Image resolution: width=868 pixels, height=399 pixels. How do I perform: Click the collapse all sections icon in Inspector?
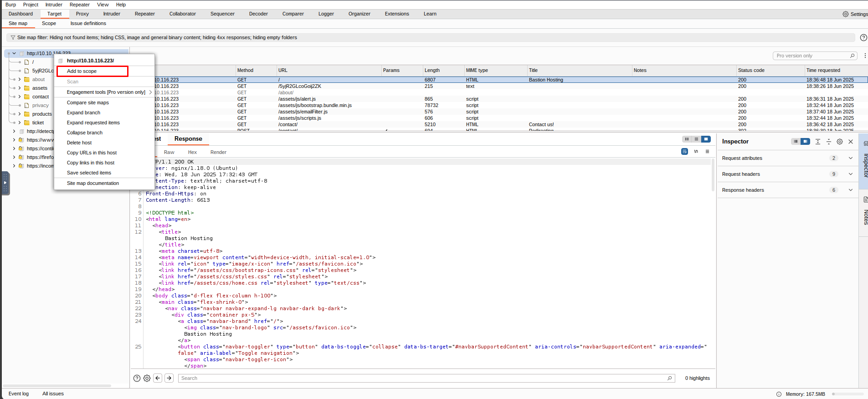[828, 142]
